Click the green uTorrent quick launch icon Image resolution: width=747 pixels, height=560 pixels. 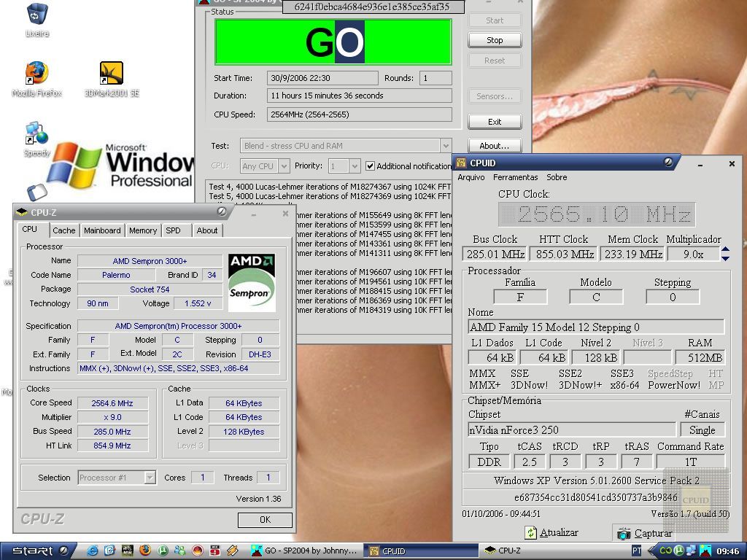point(163,551)
